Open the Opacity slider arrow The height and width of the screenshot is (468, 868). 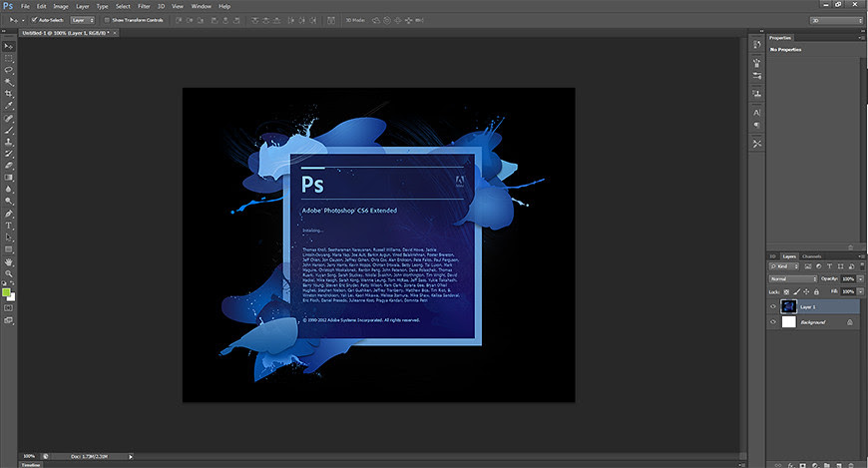[860, 278]
